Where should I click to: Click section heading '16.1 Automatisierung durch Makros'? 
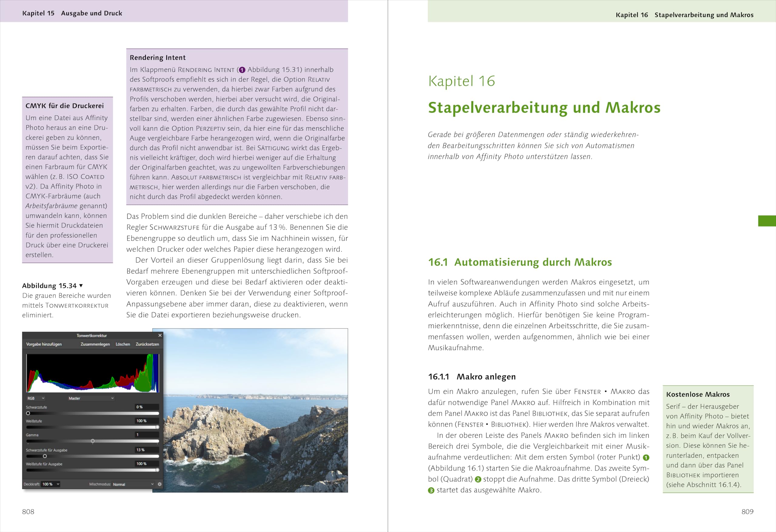click(x=520, y=262)
